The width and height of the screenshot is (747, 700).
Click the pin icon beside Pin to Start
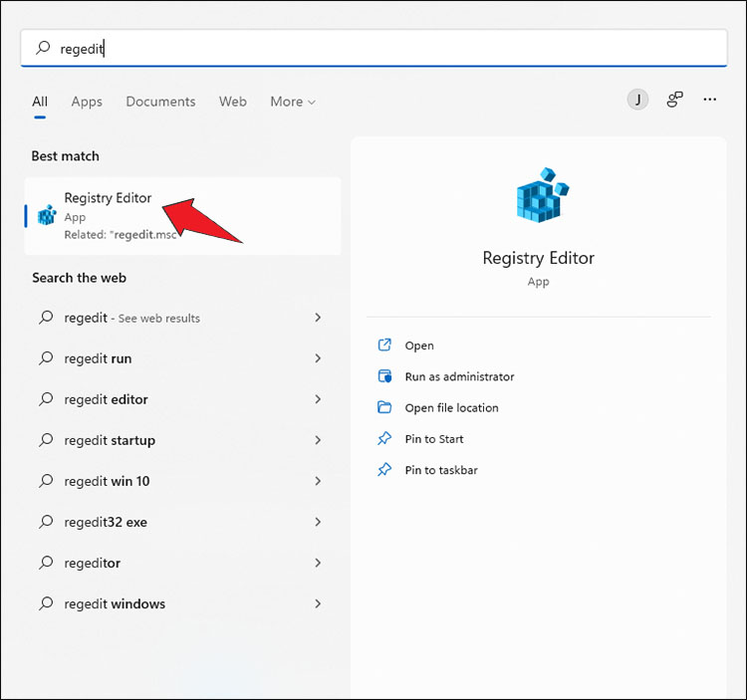(384, 438)
